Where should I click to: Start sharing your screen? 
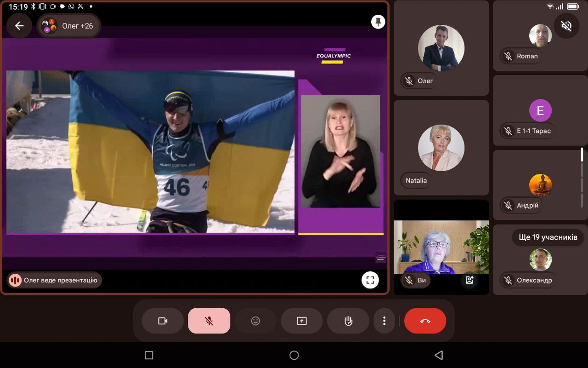pos(302,321)
